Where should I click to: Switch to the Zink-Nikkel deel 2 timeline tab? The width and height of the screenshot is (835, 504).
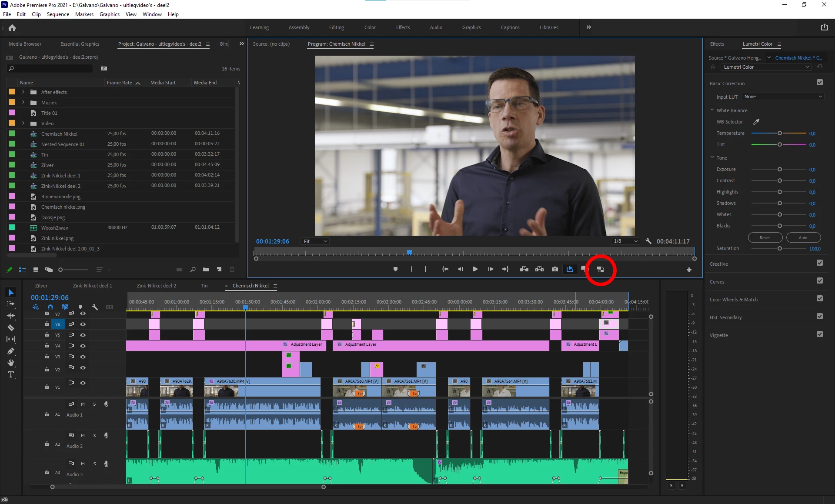pyautogui.click(x=156, y=286)
